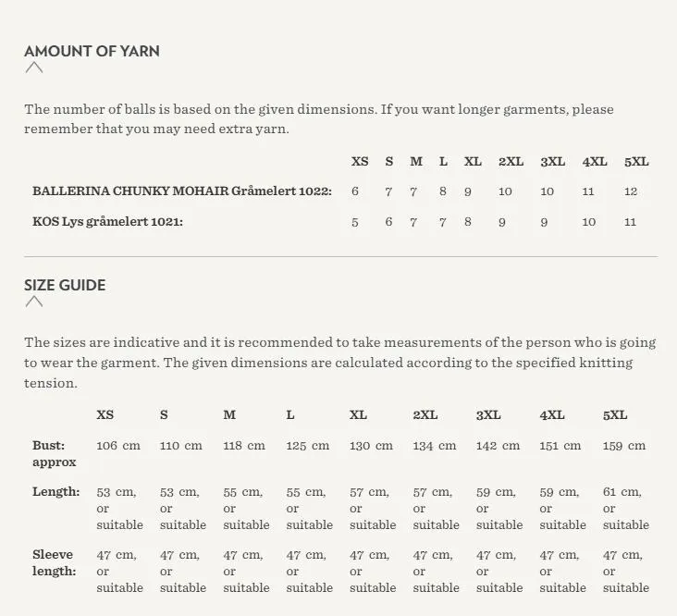Click 5XL column header in yarn table
This screenshot has width=677, height=616.
click(636, 162)
